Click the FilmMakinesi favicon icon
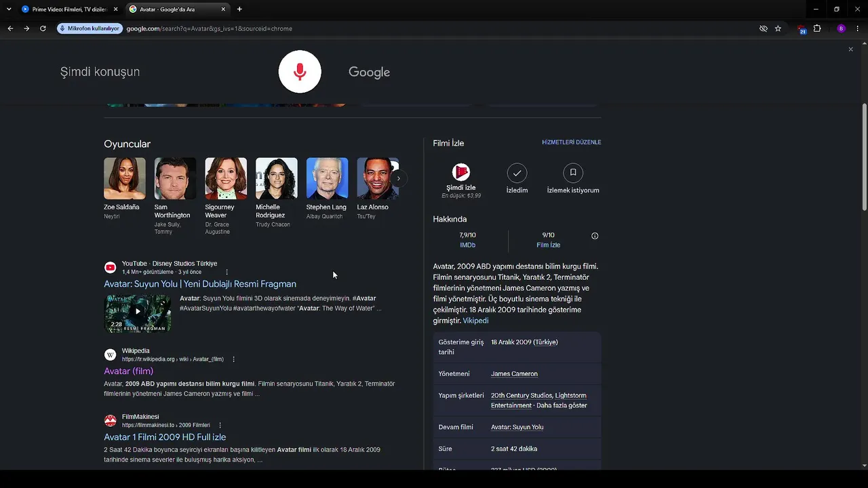Viewport: 868px width, 488px height. [x=110, y=420]
